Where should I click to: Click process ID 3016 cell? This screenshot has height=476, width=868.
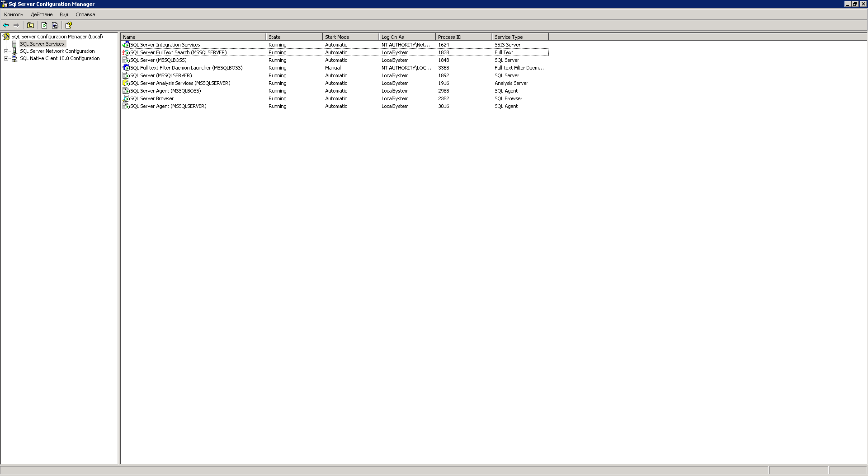click(x=443, y=106)
